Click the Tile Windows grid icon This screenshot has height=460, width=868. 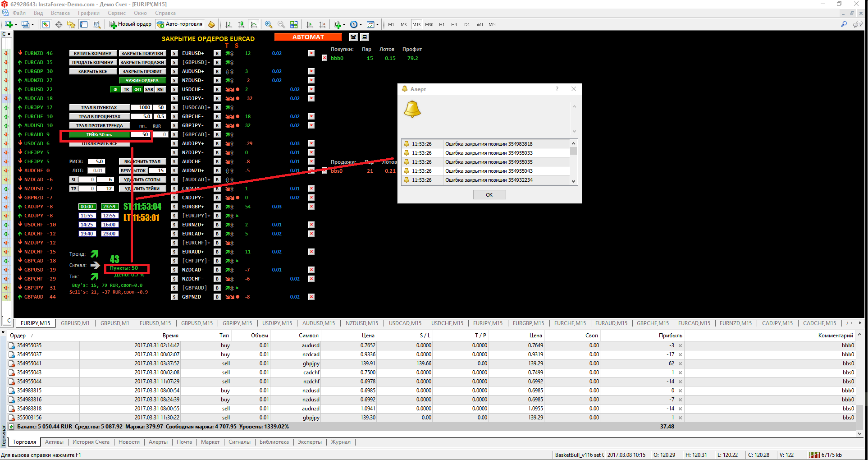[294, 24]
